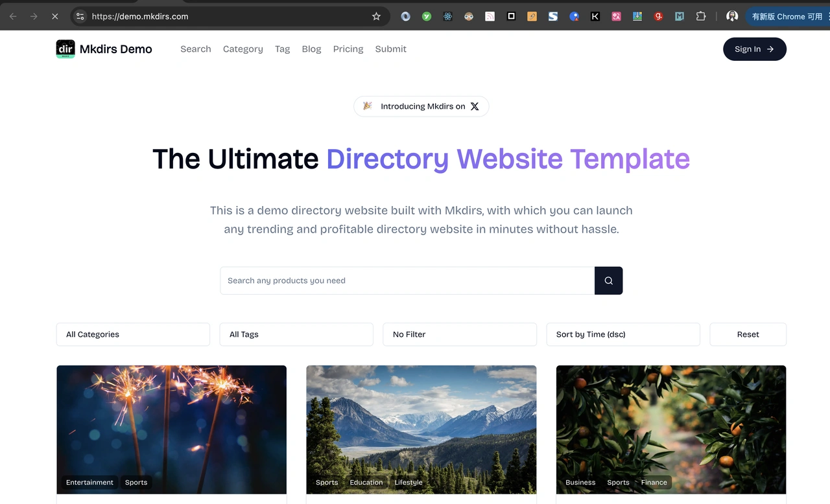Open the site information icon in address bar

pyautogui.click(x=80, y=16)
